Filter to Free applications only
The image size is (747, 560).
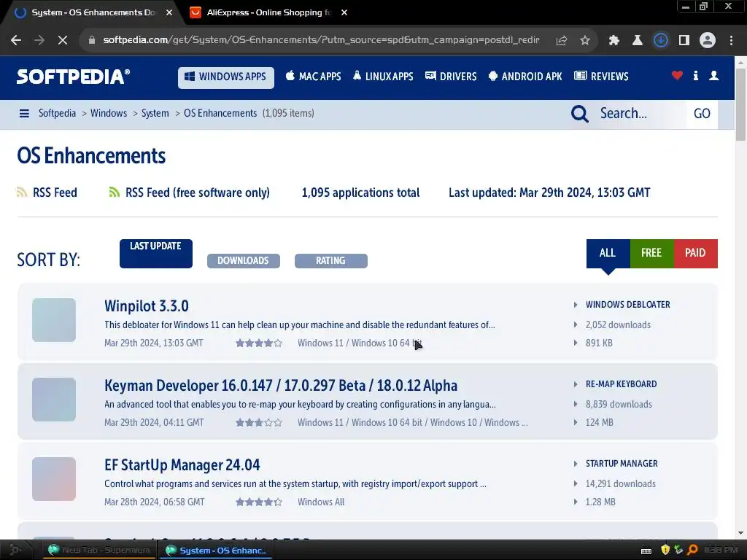651,253
